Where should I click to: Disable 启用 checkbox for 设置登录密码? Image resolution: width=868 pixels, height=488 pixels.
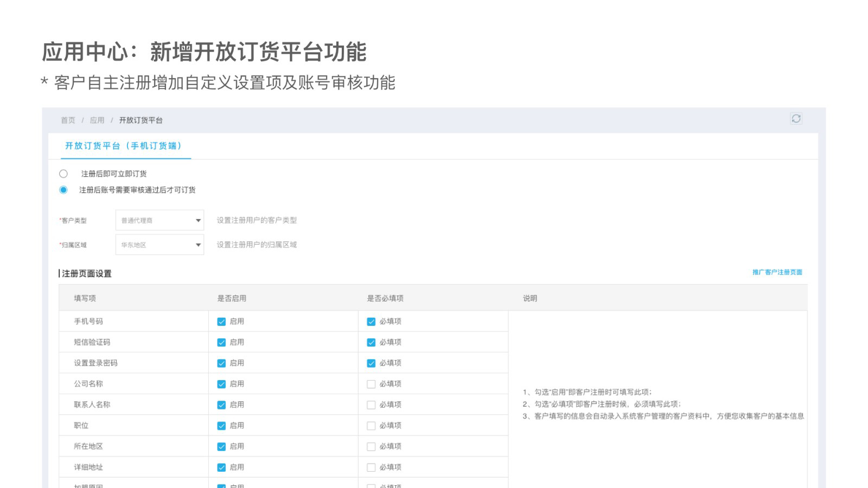pyautogui.click(x=221, y=363)
